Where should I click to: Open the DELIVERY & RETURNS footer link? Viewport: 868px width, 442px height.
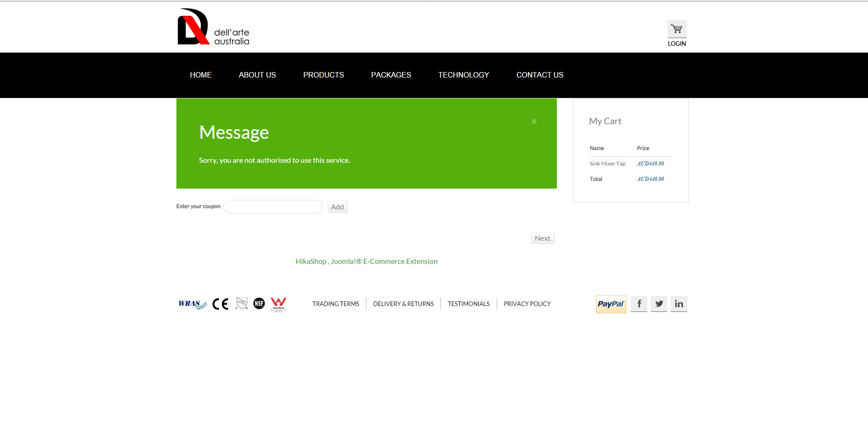(x=404, y=304)
